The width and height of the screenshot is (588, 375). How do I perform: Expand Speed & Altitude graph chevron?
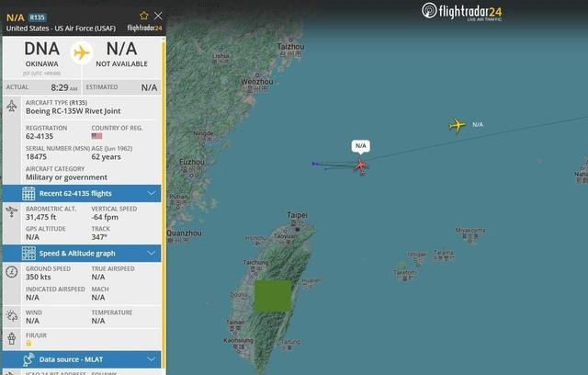pos(151,253)
